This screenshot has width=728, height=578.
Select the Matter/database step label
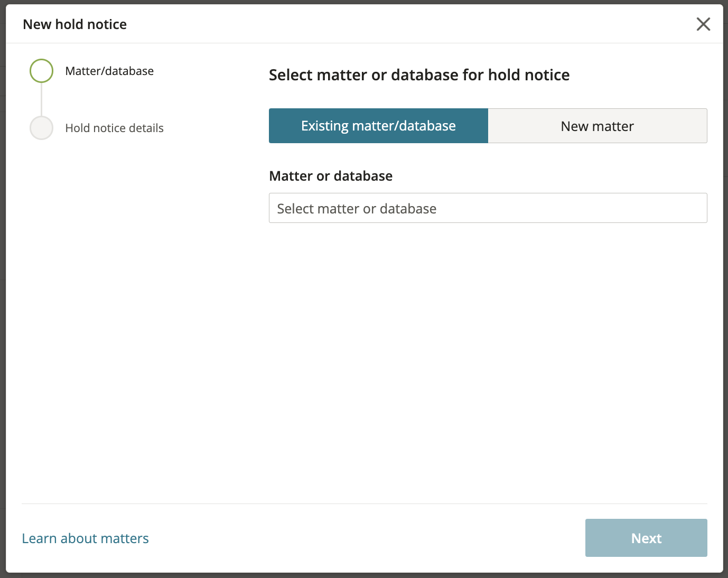[x=109, y=71]
